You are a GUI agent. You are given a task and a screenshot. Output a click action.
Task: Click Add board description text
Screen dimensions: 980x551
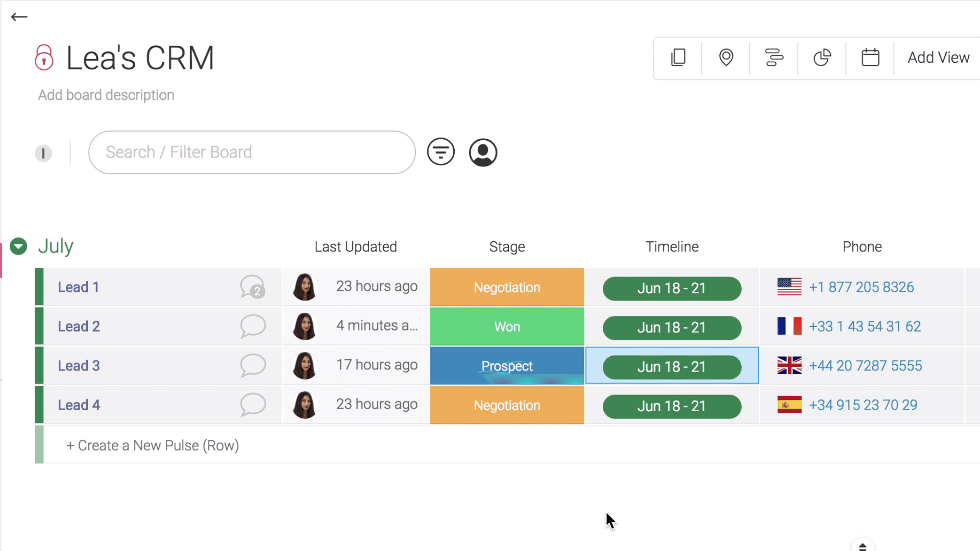(106, 95)
